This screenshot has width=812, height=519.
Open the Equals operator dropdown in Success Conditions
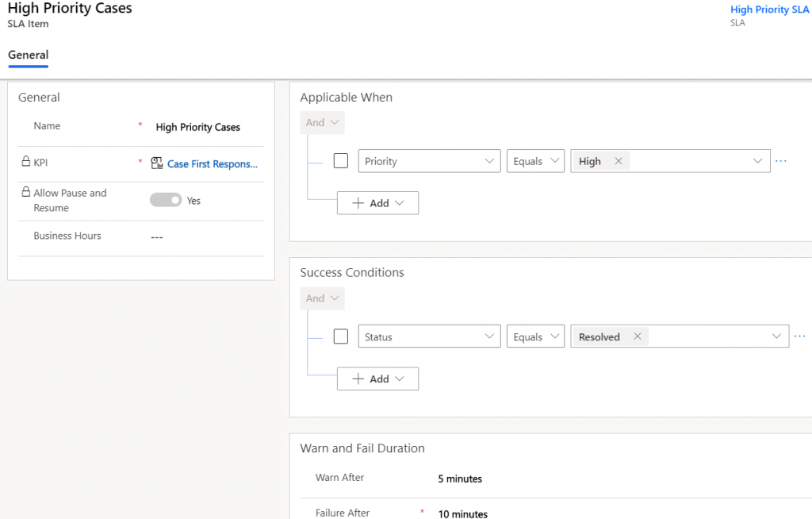[535, 336]
